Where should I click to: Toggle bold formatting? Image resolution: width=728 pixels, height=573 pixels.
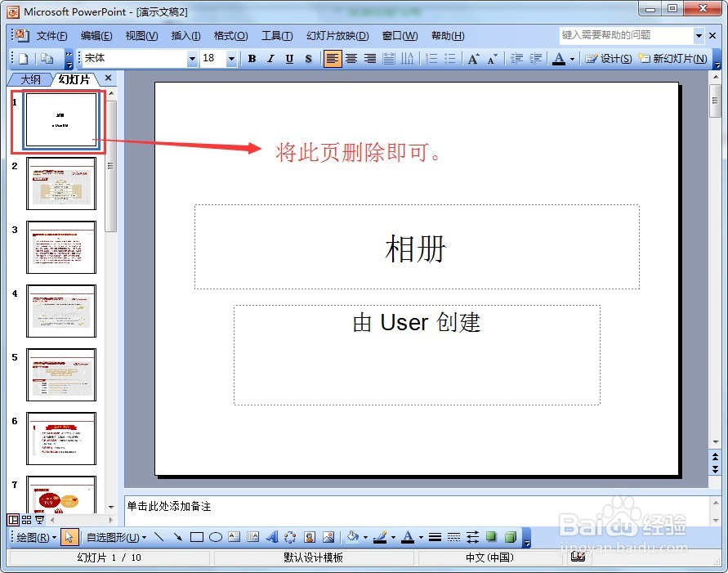252,59
